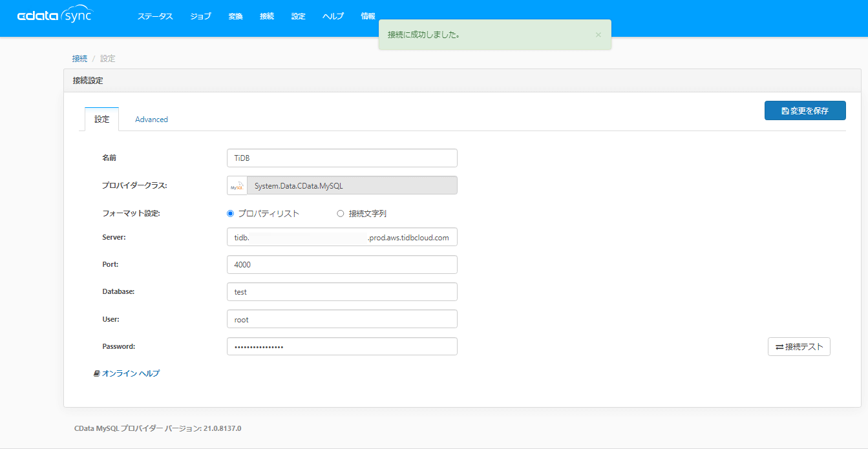Go to 接続 breadcrumb link
This screenshot has width=868, height=449.
pyautogui.click(x=79, y=59)
